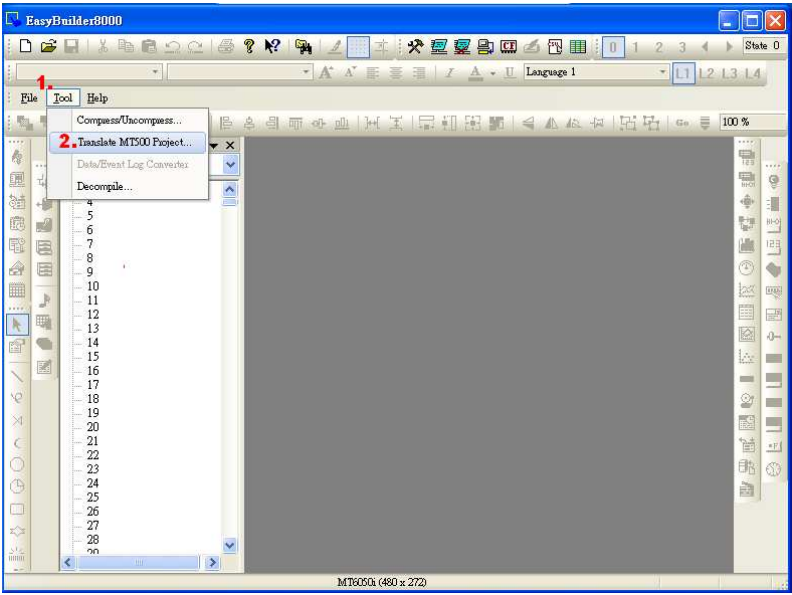Click window list scroll down arrow
This screenshot has height=595, width=792.
coord(230,546)
